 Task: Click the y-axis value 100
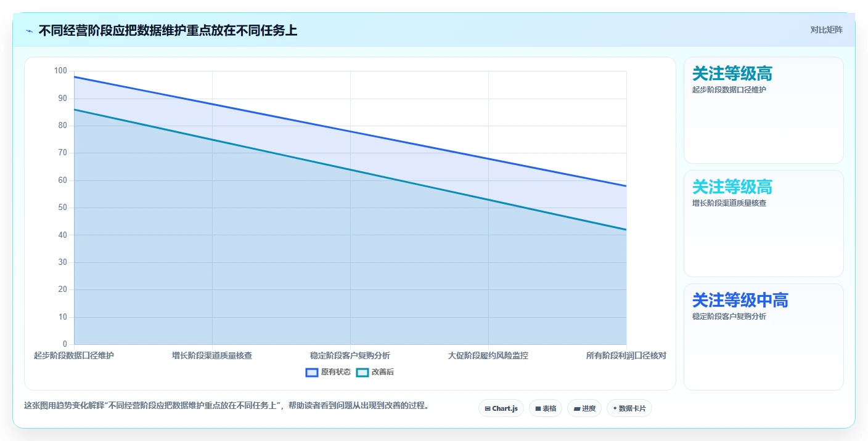[60, 71]
